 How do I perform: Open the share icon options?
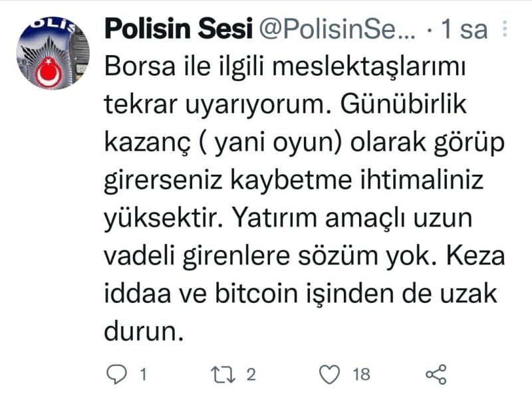(436, 375)
